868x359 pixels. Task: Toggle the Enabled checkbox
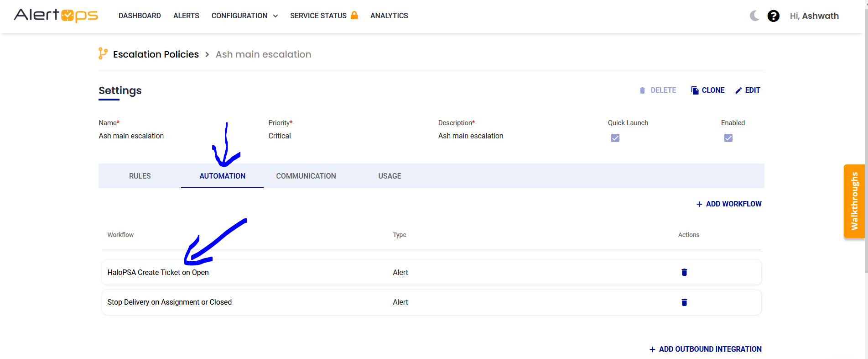(x=728, y=138)
